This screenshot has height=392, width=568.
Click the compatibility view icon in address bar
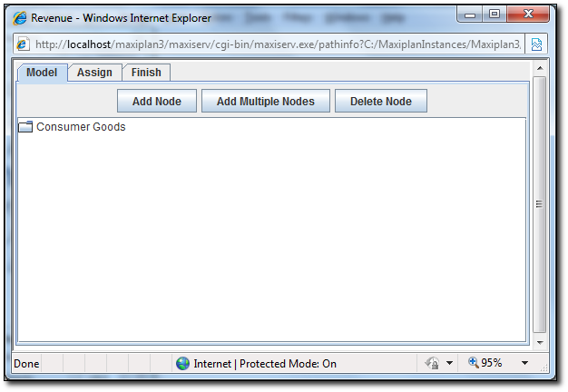point(537,44)
